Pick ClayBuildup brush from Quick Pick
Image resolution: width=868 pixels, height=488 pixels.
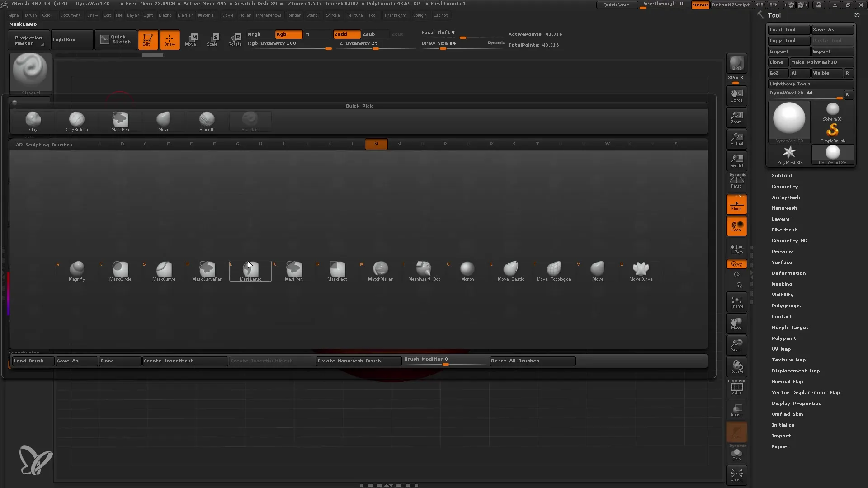coord(77,121)
